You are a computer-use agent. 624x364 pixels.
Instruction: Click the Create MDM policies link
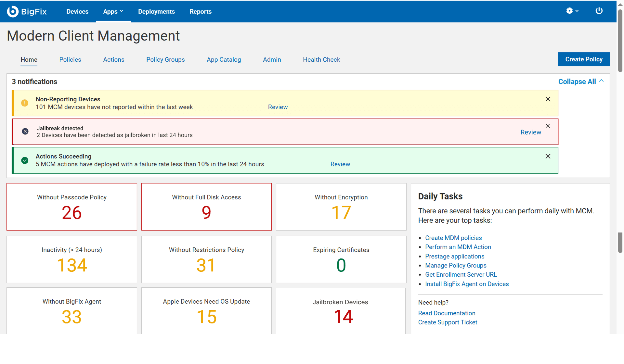[453, 238]
